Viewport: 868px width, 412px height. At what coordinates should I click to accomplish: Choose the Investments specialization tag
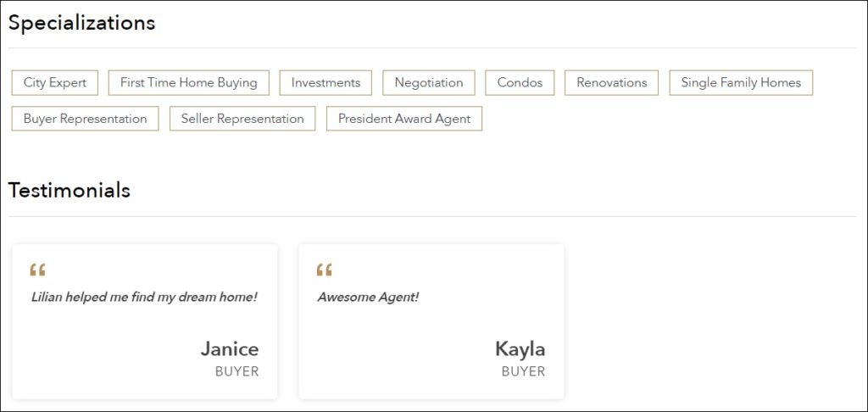[x=325, y=82]
